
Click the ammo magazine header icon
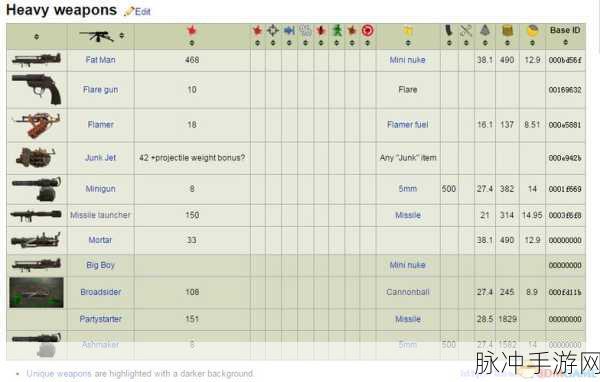click(449, 30)
